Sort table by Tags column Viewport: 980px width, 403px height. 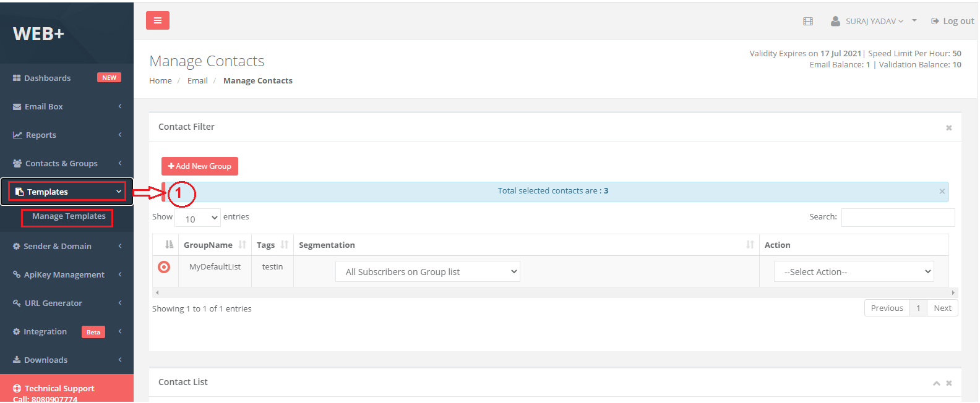click(284, 245)
